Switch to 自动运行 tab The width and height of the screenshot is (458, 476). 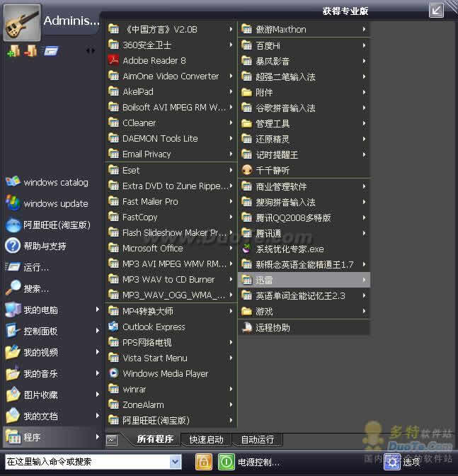pyautogui.click(x=257, y=440)
